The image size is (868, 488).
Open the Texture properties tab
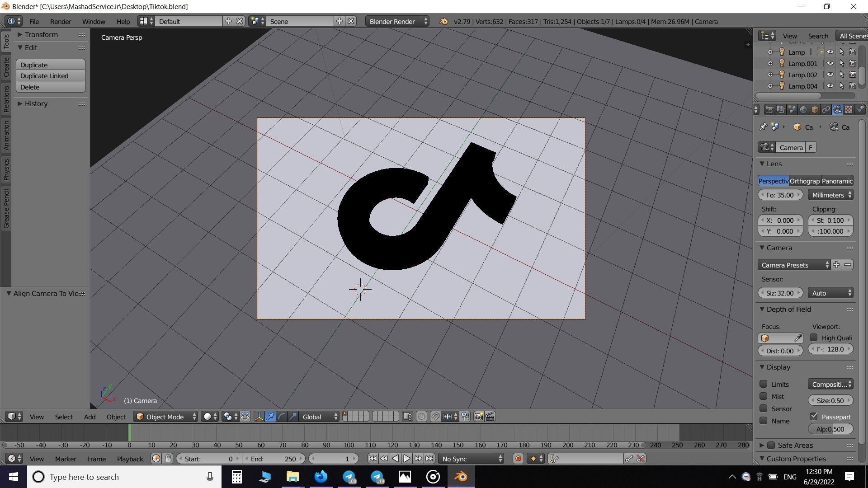[x=848, y=110]
